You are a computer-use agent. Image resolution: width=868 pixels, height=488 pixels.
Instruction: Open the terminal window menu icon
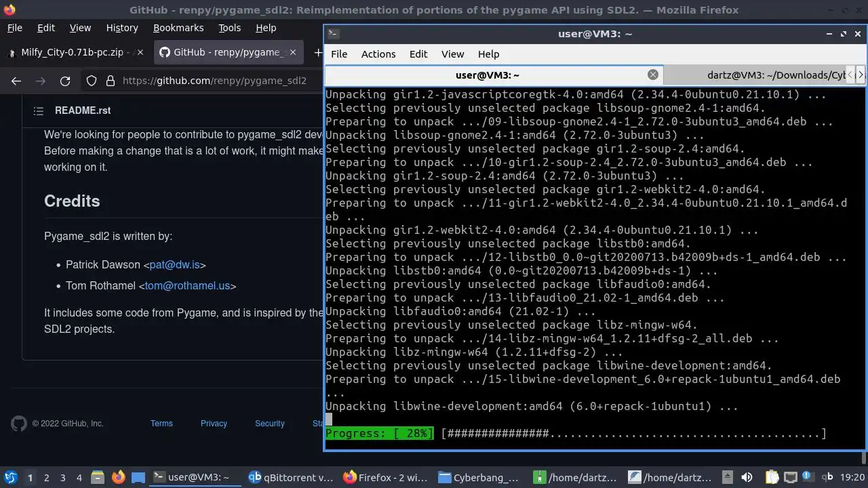(333, 33)
